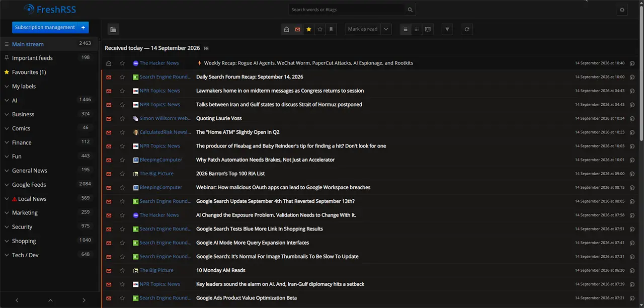Expand the My labels section
644x308 pixels.
tap(7, 86)
